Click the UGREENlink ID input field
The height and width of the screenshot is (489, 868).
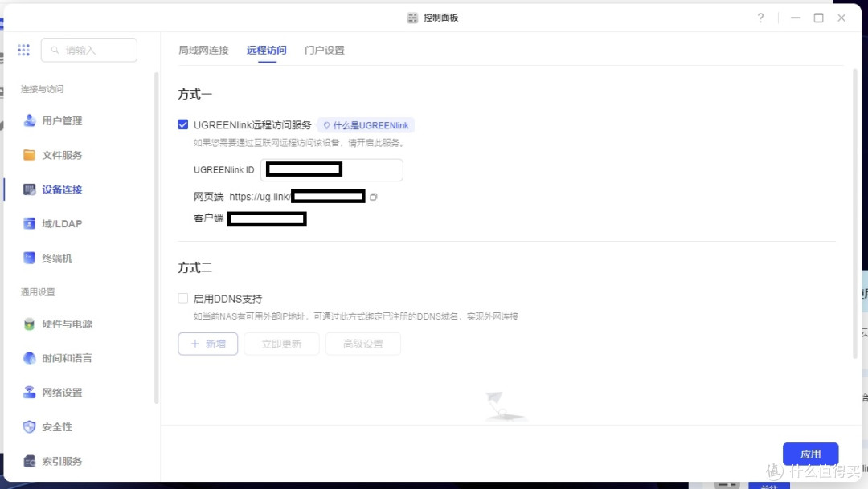(x=332, y=169)
